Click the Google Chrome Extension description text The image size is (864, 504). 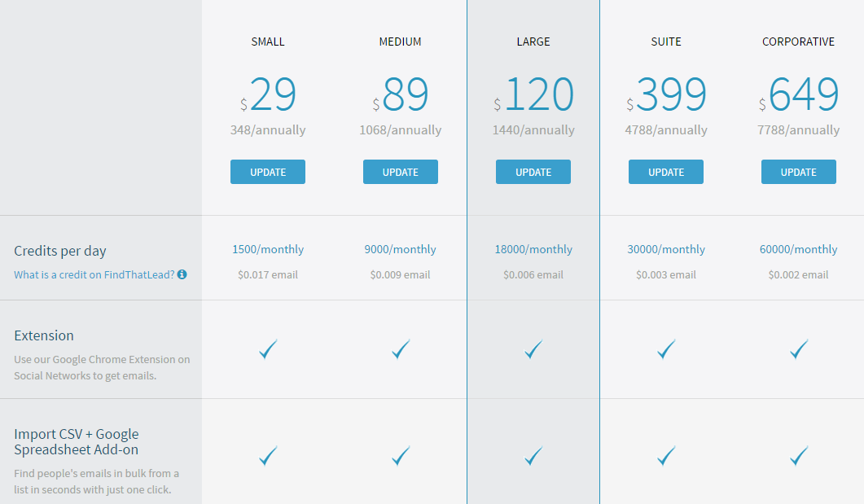pos(102,367)
